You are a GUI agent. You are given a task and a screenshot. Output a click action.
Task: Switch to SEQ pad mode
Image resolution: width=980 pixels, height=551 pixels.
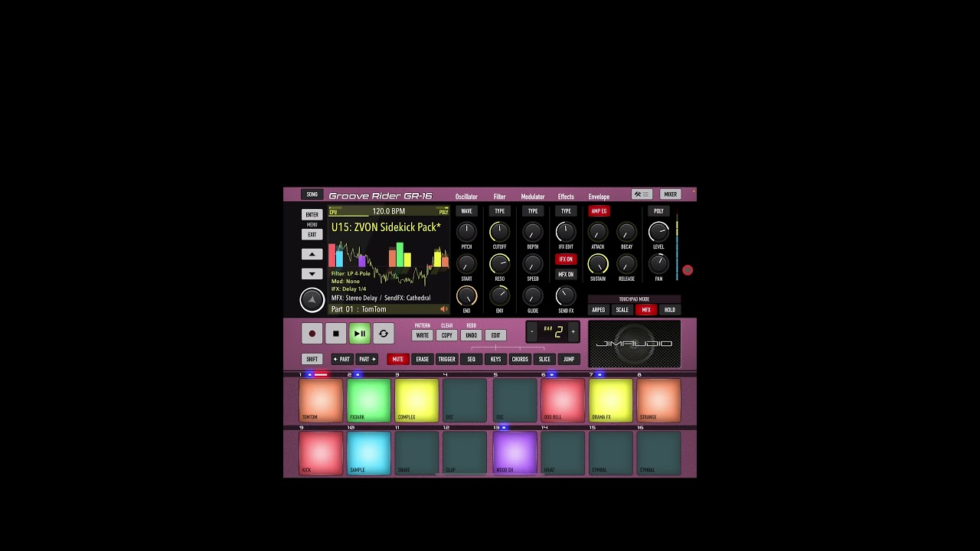pos(472,359)
